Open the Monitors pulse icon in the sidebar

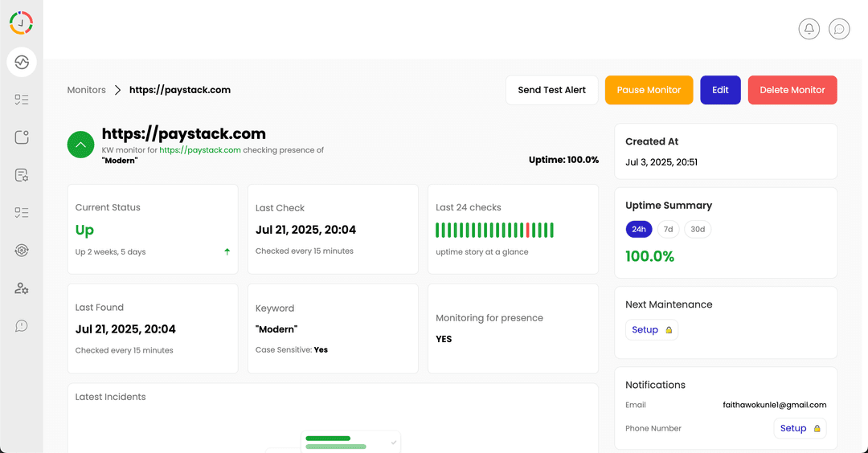point(22,62)
